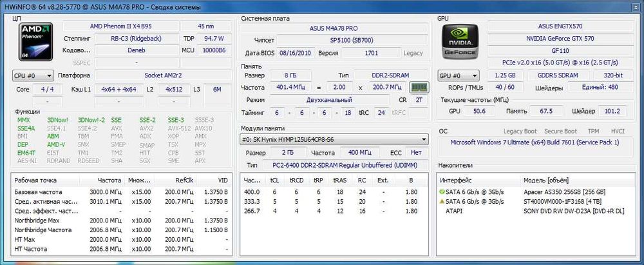
Task: Click the Socket AM2r2 platform field
Action: coord(163,75)
